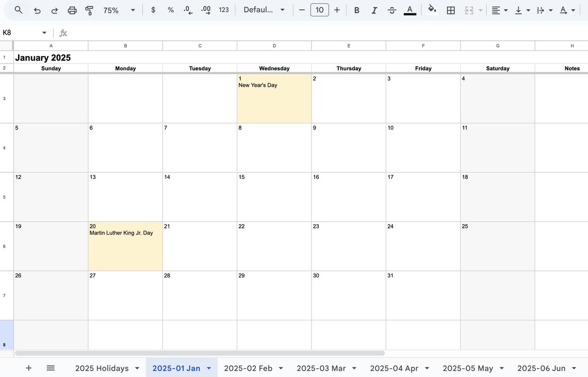Open text wrapping options
Screen dimensions: 588x377
[x=545, y=10]
